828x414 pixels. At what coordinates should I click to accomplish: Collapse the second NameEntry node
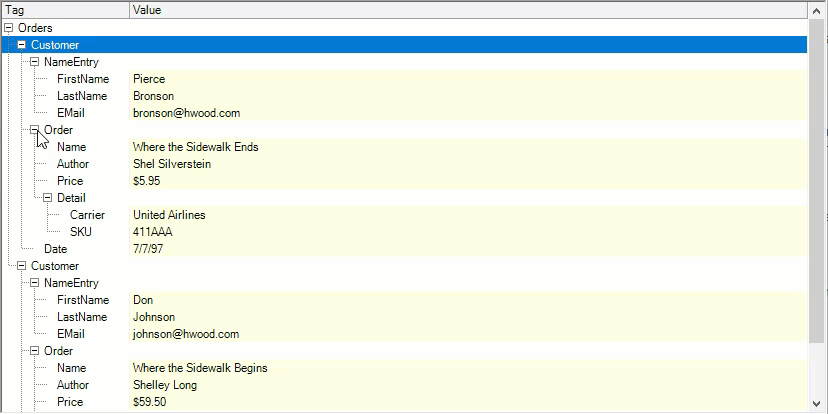click(x=35, y=283)
